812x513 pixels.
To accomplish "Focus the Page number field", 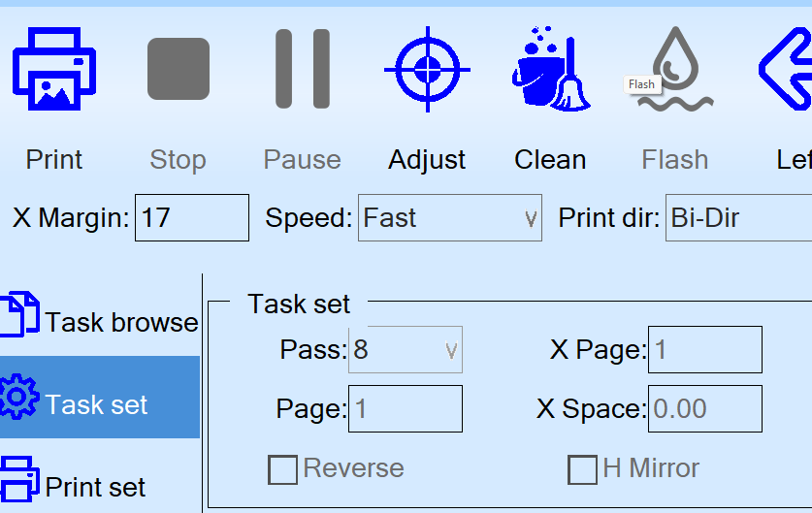I will pos(406,409).
